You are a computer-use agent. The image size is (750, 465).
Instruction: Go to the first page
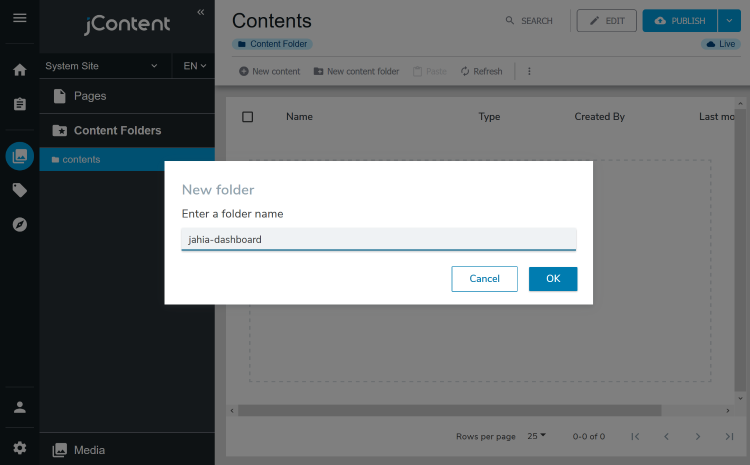click(x=635, y=436)
